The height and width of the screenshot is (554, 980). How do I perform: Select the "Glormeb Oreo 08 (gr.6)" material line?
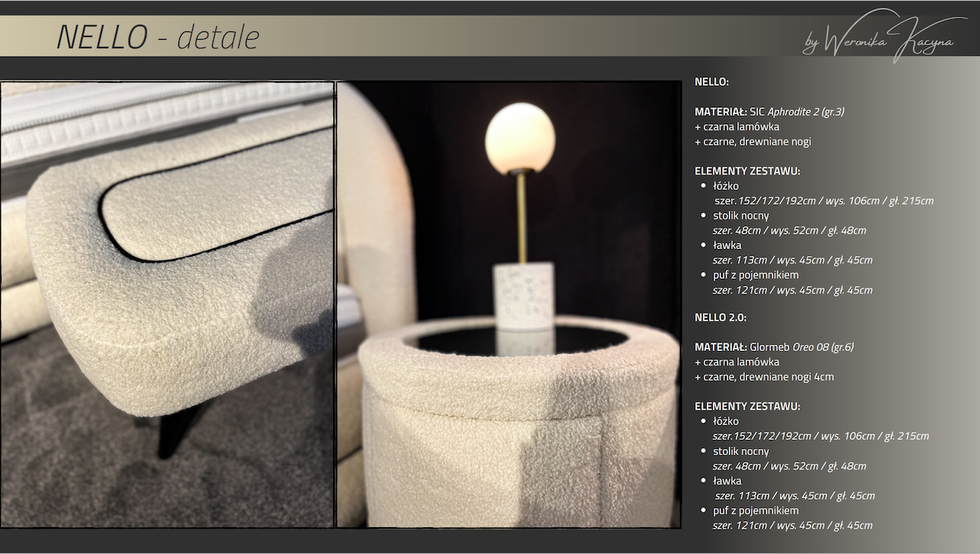pyautogui.click(x=773, y=347)
